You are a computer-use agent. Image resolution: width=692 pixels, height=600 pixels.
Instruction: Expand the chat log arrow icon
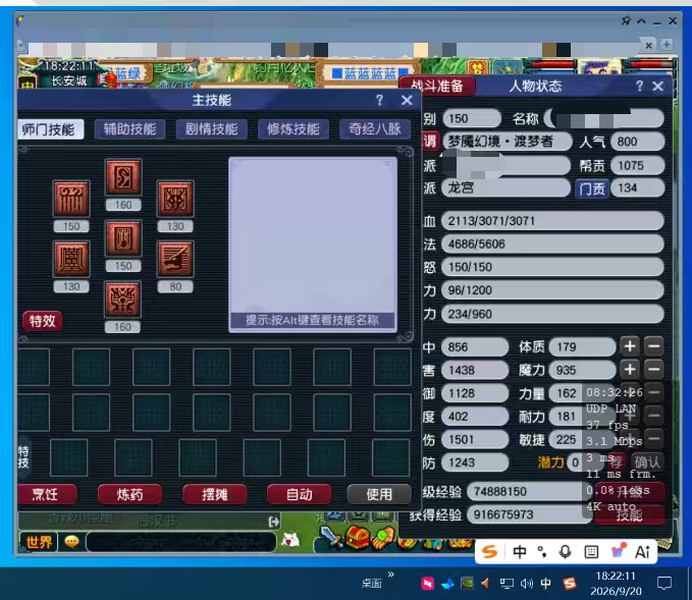pyautogui.click(x=274, y=522)
